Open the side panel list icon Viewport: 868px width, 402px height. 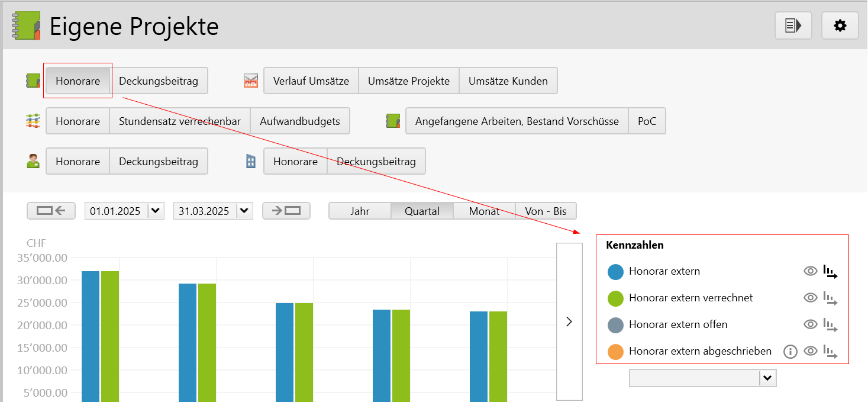coord(793,25)
